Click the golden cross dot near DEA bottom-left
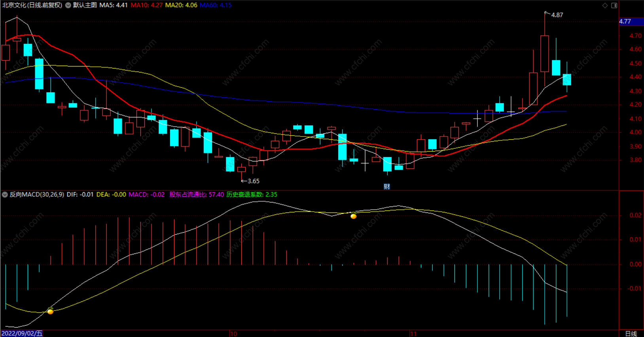Viewport: 644px width, 337px height. point(50,311)
